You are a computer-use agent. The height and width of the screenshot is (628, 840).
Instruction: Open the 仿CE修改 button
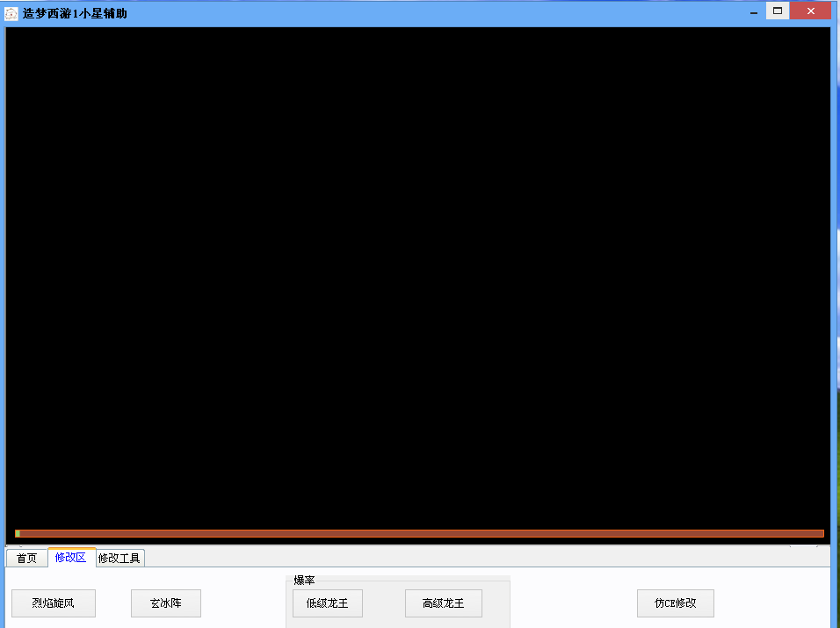coord(676,603)
